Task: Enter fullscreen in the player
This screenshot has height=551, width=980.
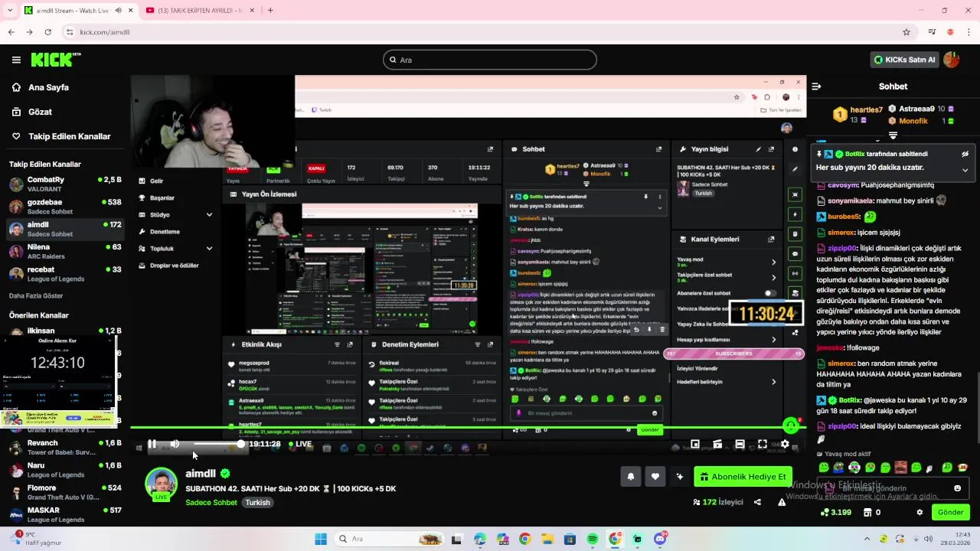Action: coord(763,444)
